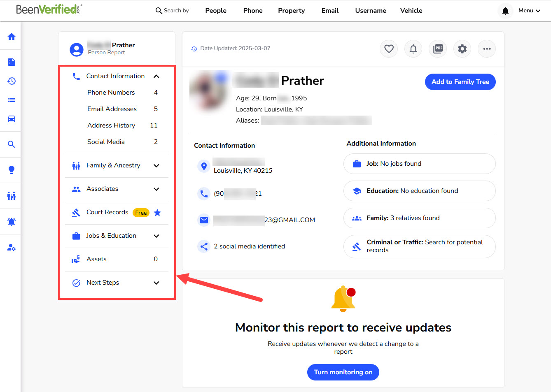Open the home icon in left sidebar
This screenshot has width=551, height=392.
12,37
